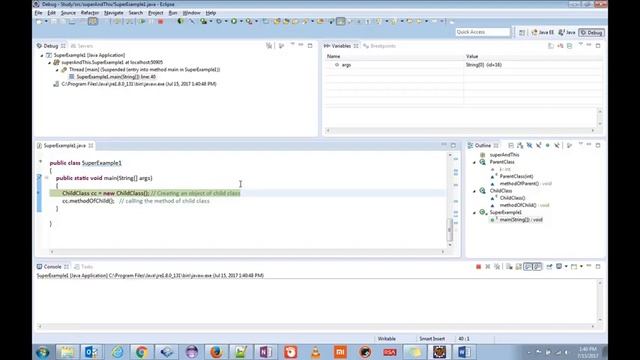Collapse SuperExample1 node in Outline
640x360 pixels.
[474, 213]
